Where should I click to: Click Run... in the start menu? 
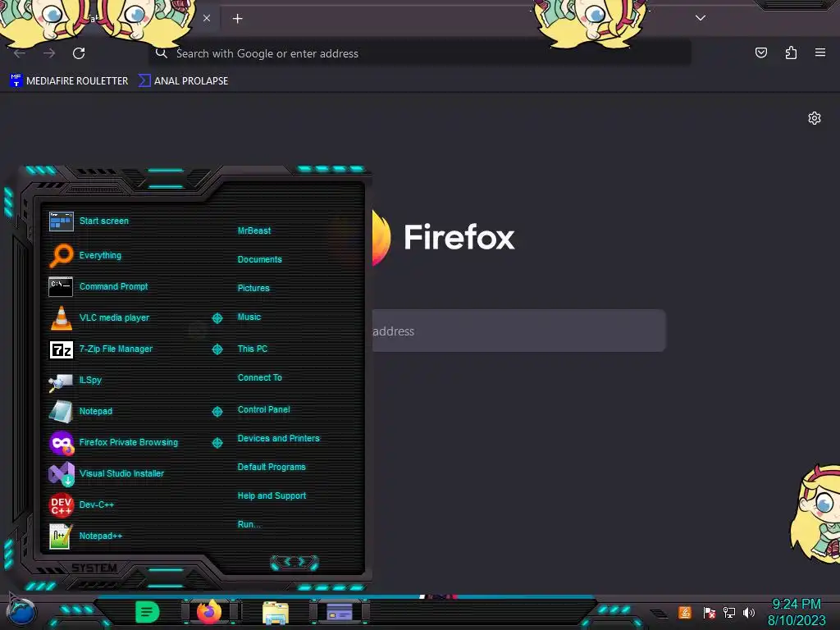click(249, 524)
